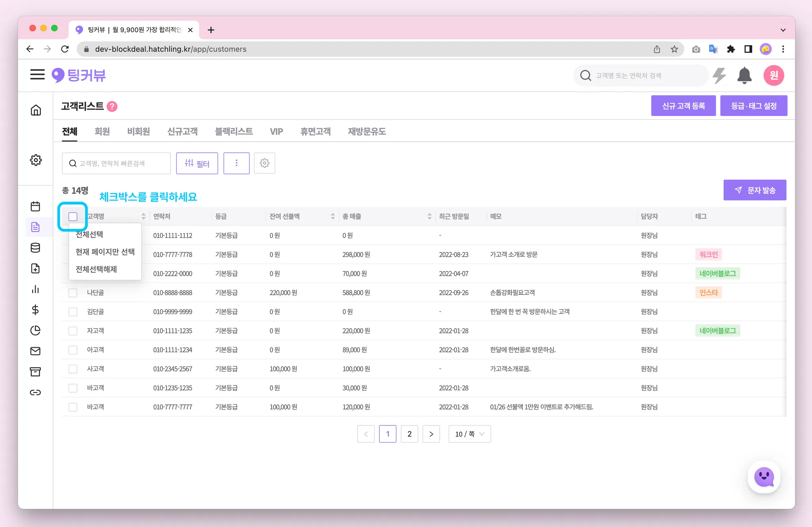This screenshot has height=527, width=812.
Task: Open the calendar icon in sidebar
Action: [x=35, y=206]
